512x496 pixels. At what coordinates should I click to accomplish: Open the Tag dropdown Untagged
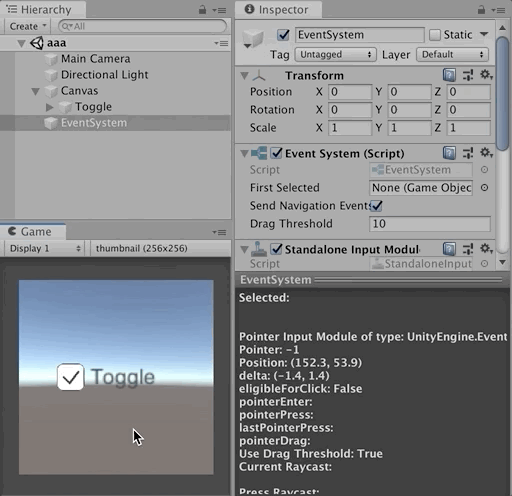pyautogui.click(x=335, y=55)
